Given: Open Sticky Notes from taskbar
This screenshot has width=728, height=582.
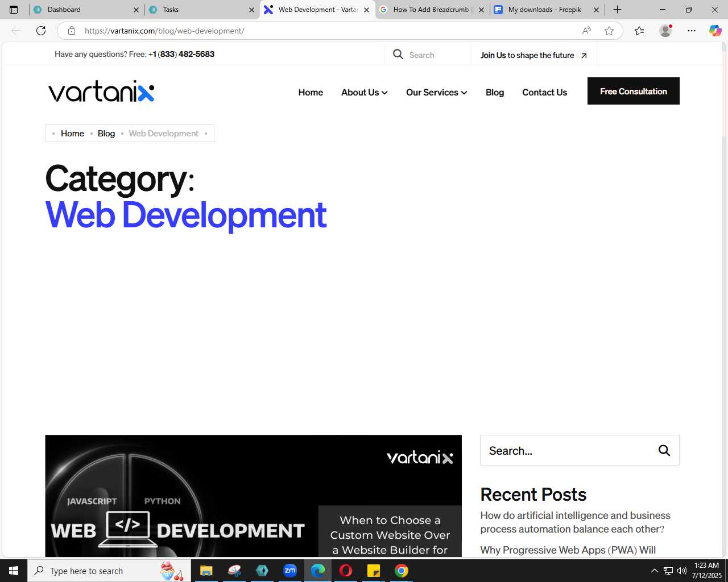Looking at the screenshot, I should (x=374, y=571).
